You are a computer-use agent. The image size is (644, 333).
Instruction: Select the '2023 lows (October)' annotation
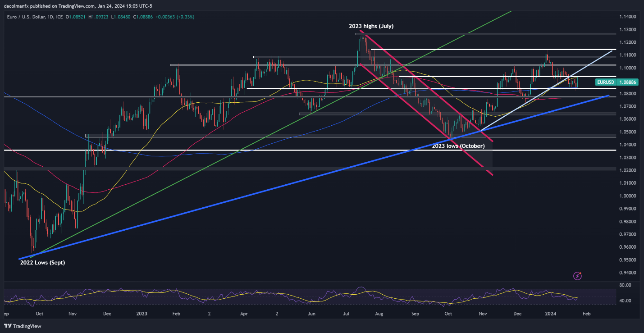click(458, 146)
